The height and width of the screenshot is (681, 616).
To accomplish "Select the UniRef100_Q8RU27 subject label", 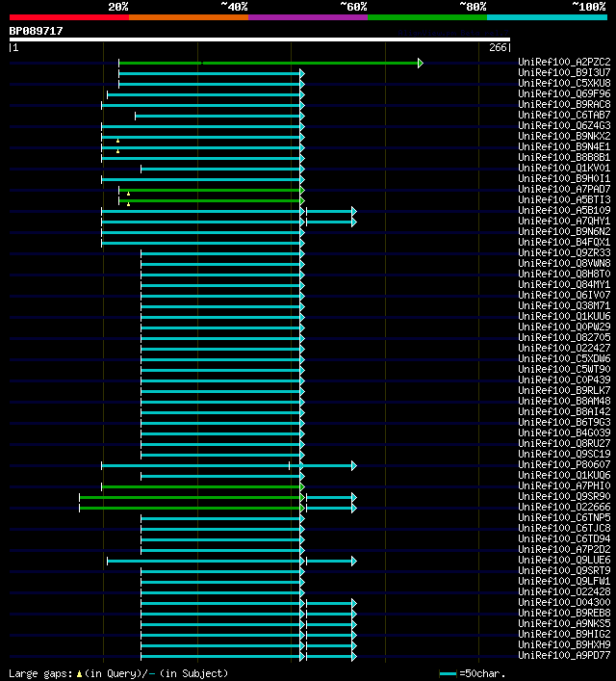I will pos(564,443).
